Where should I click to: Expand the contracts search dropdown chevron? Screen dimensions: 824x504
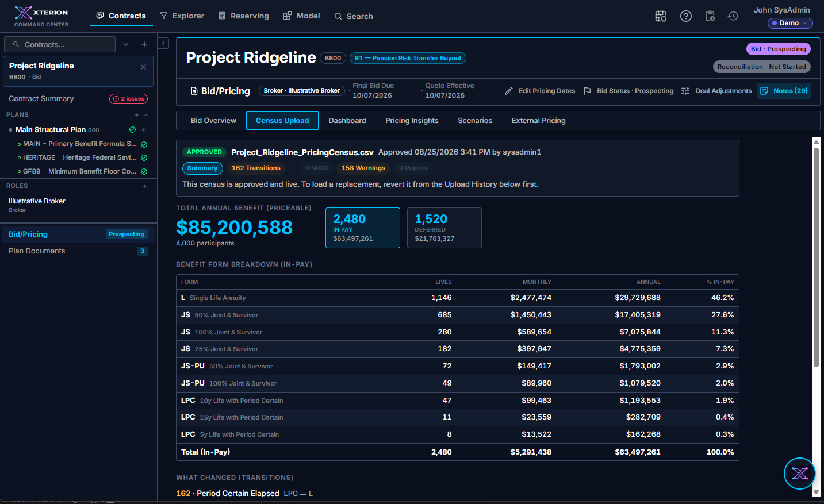tap(126, 44)
